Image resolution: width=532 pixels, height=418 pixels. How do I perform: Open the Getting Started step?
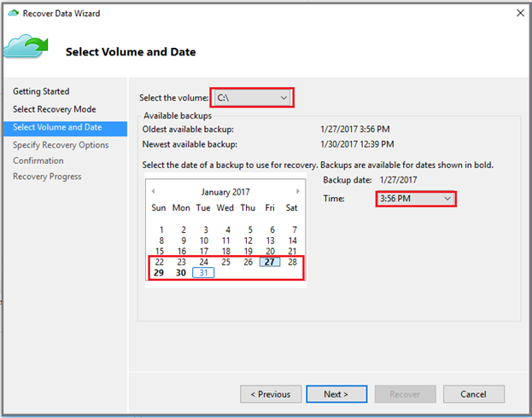(x=41, y=91)
